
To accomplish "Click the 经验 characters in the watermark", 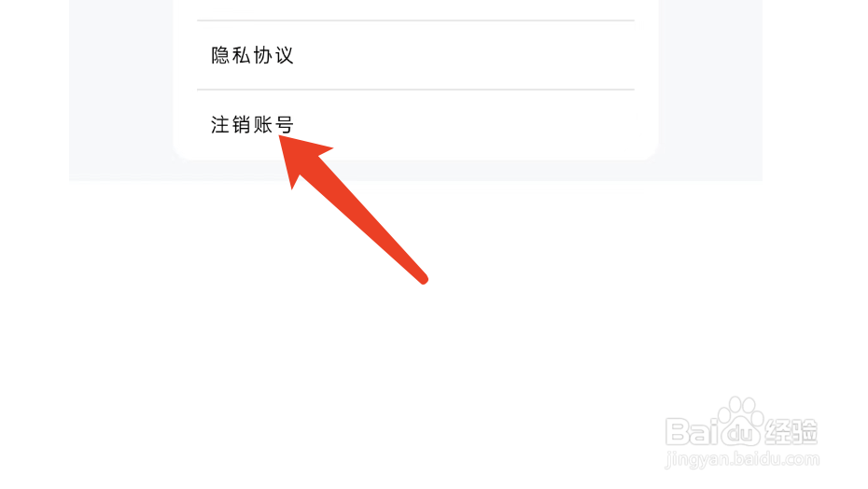I will pos(791,432).
